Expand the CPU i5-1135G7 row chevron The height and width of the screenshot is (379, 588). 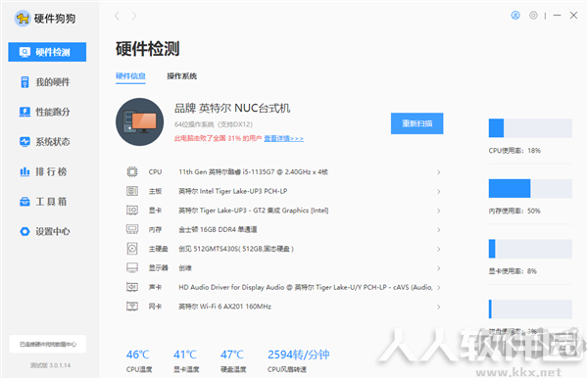point(438,172)
